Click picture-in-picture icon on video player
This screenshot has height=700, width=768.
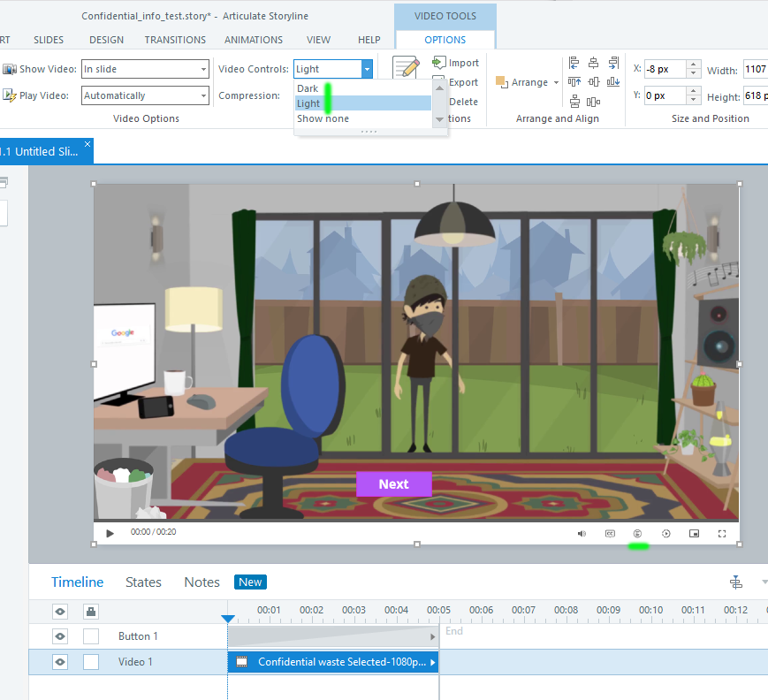tap(694, 533)
